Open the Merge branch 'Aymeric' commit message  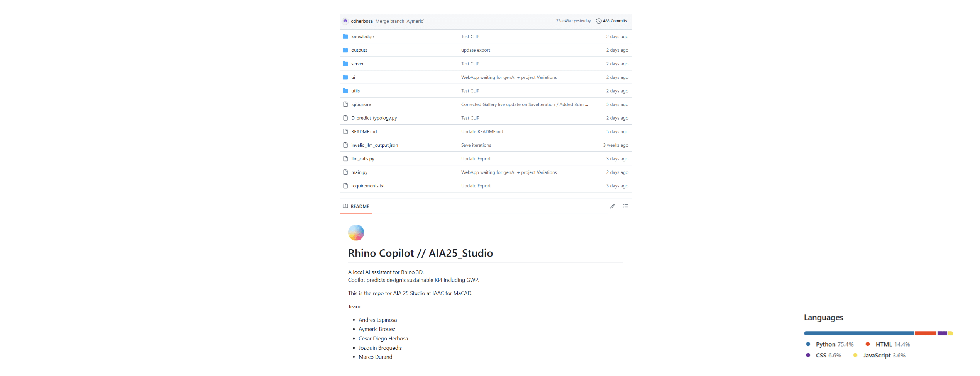[x=399, y=21]
